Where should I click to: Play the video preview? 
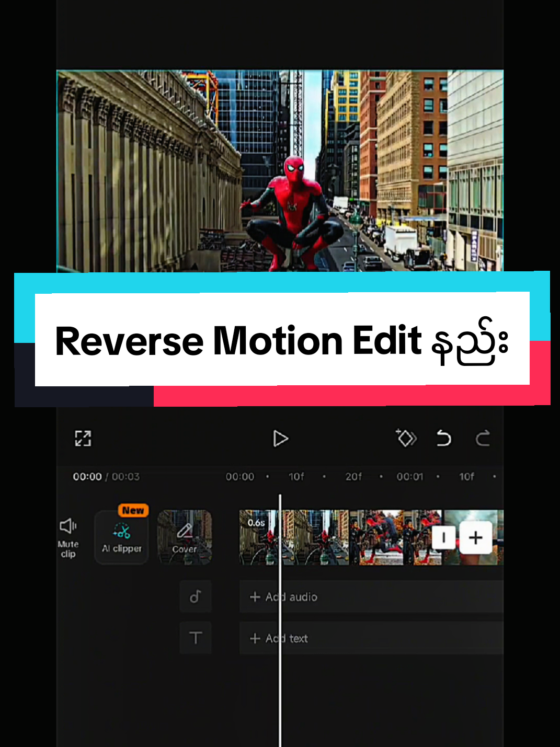point(280,439)
